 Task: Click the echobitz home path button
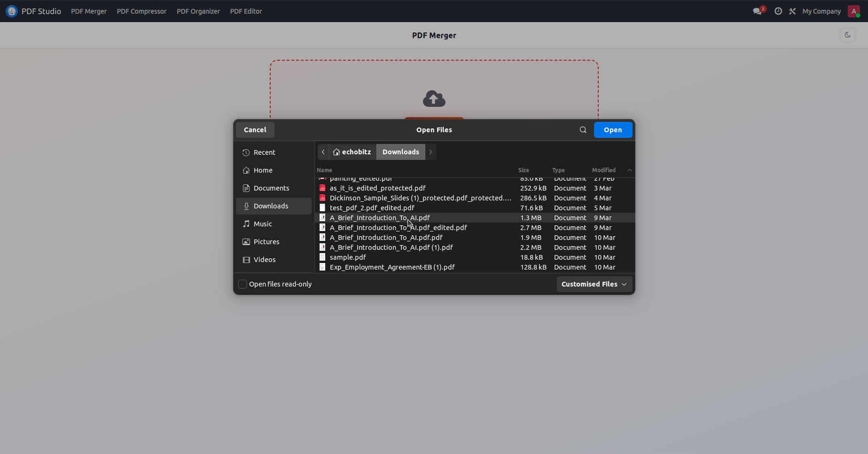click(x=352, y=152)
